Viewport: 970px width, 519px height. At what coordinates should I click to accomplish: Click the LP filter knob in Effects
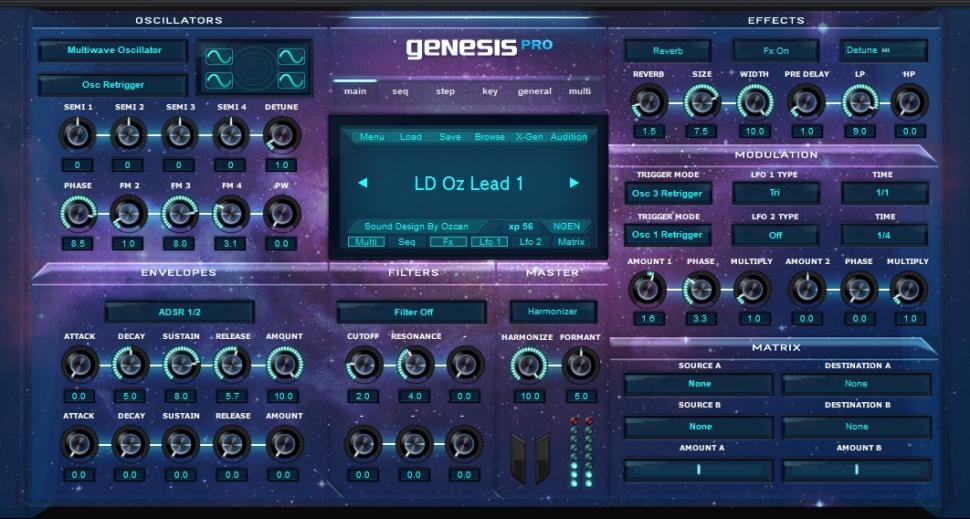860,101
